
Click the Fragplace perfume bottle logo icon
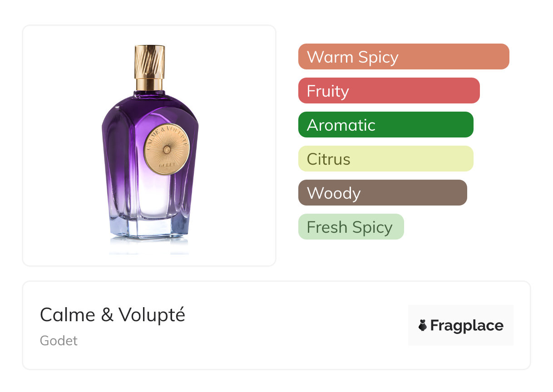pos(423,325)
